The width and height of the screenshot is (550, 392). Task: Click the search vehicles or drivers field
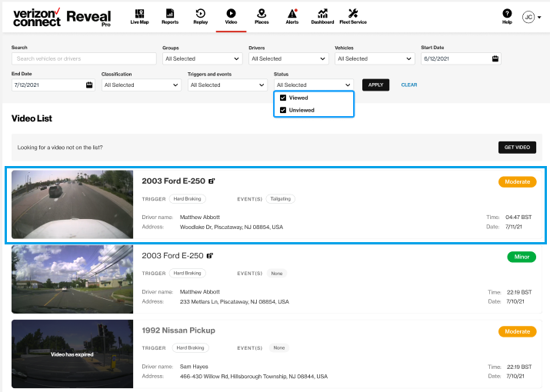point(58,58)
